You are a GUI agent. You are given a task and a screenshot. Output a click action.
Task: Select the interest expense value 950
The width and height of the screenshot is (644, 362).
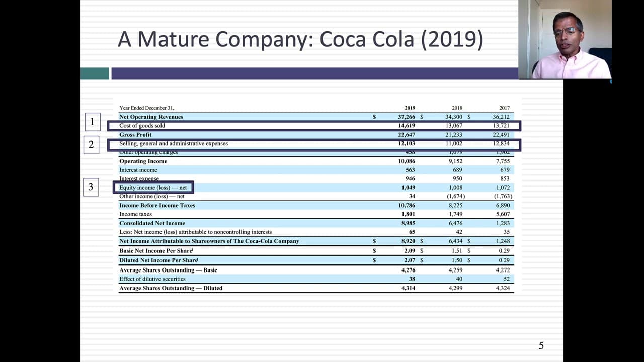click(x=457, y=178)
